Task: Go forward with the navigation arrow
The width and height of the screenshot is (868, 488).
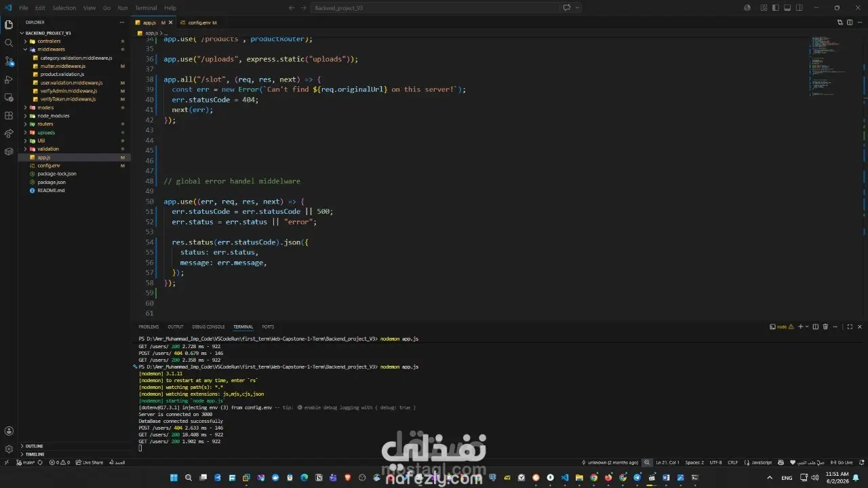Action: tap(302, 7)
